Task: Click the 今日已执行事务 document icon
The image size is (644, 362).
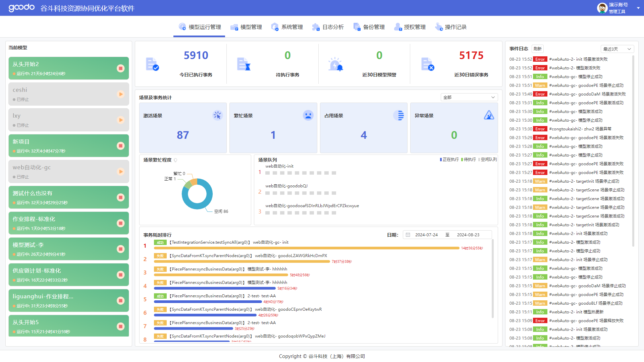Action: click(152, 64)
